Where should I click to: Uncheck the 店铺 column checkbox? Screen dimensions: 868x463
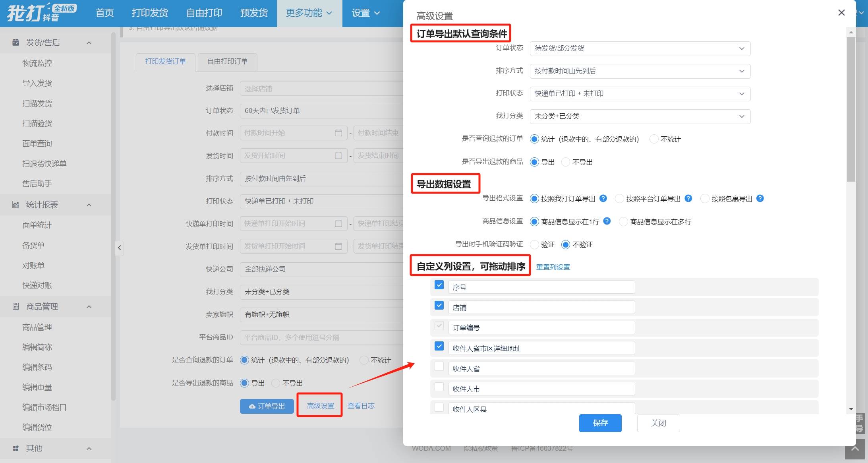pyautogui.click(x=439, y=305)
